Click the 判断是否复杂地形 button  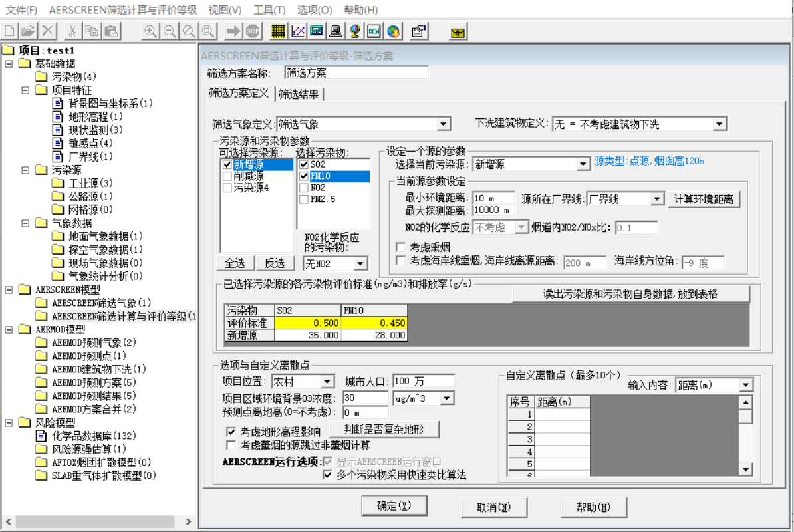coord(384,429)
